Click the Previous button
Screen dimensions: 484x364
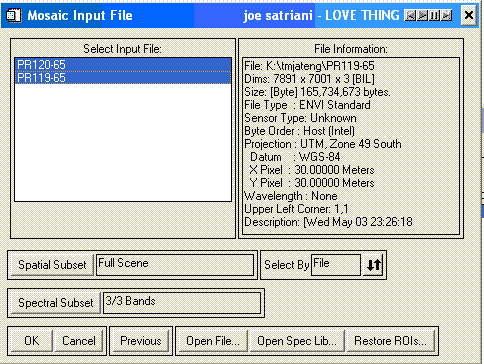click(141, 341)
